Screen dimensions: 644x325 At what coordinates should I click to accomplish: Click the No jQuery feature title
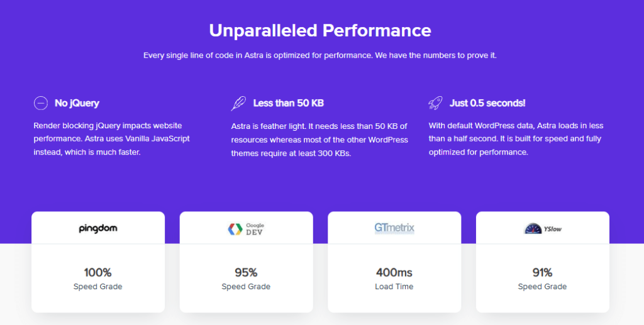click(77, 103)
